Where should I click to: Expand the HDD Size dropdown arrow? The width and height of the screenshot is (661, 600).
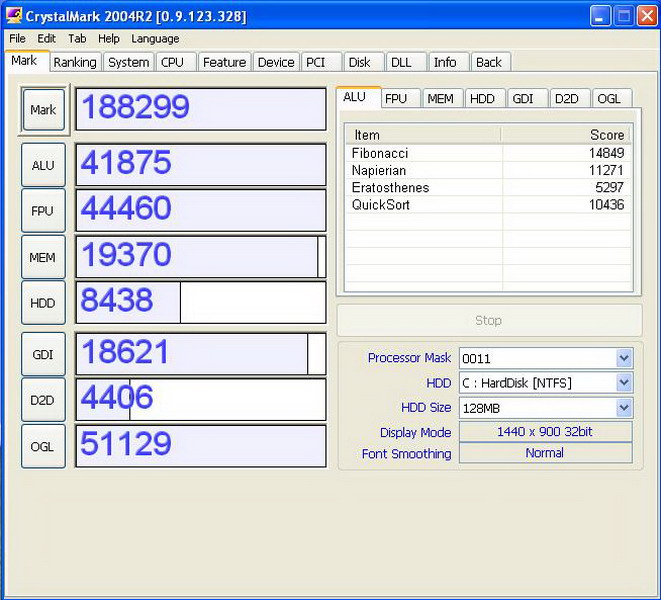tap(624, 408)
